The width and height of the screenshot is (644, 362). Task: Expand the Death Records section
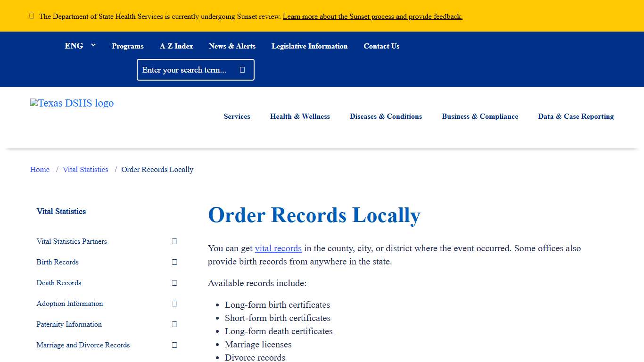[174, 283]
